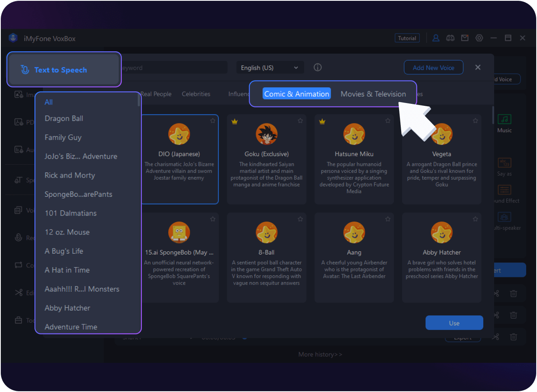The image size is (537, 392).
Task: Open the Tutorial button
Action: [x=407, y=38]
